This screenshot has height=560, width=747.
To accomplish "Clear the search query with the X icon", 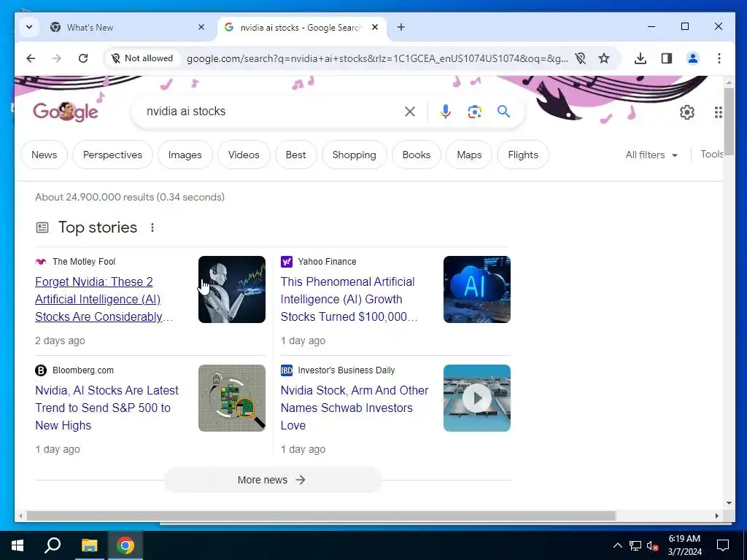I will tap(410, 112).
